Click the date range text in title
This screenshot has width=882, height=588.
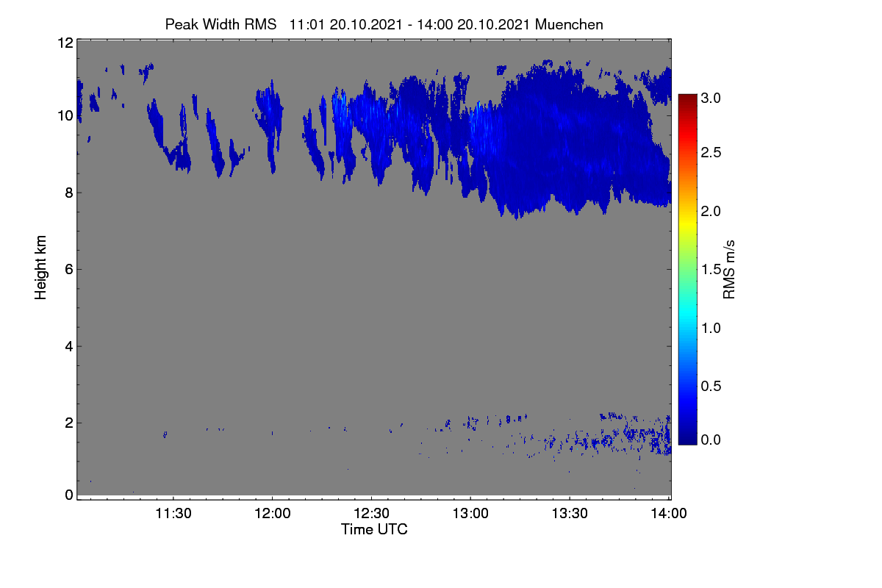click(410, 24)
